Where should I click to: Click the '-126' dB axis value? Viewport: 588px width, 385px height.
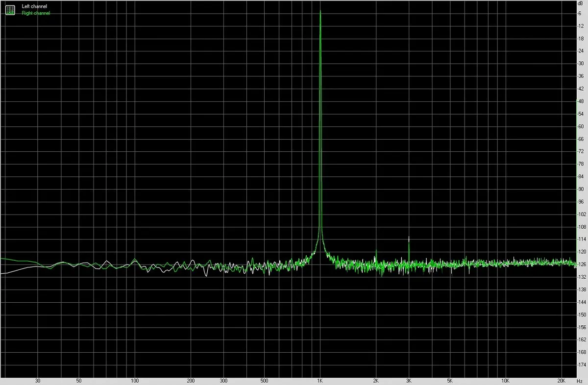click(582, 265)
